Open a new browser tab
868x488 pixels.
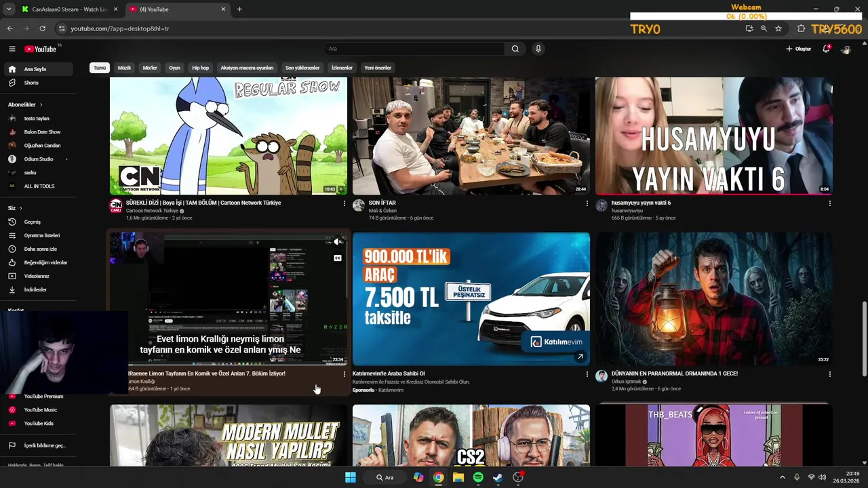pyautogui.click(x=239, y=9)
